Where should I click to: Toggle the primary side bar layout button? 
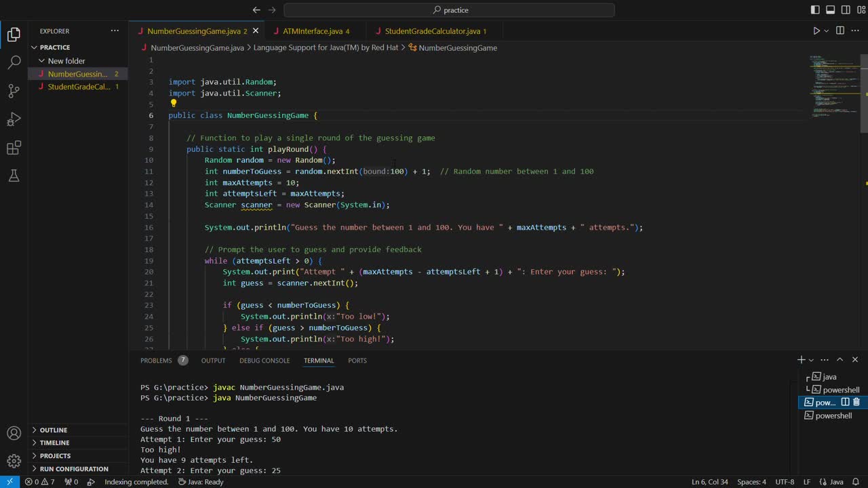point(815,10)
